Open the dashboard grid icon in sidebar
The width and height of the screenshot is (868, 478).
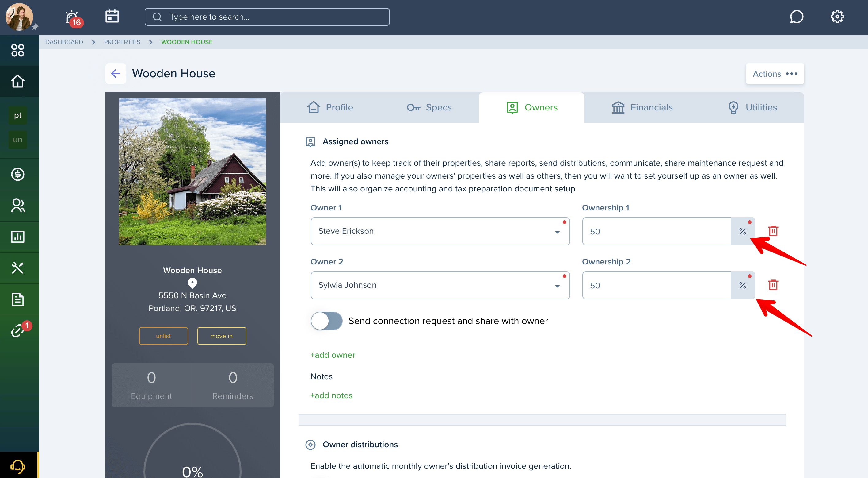point(18,50)
